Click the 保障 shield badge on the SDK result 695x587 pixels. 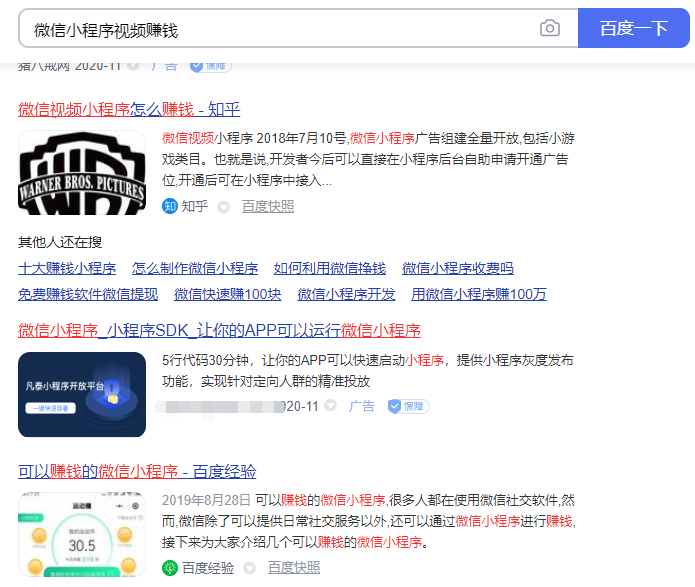(x=408, y=406)
